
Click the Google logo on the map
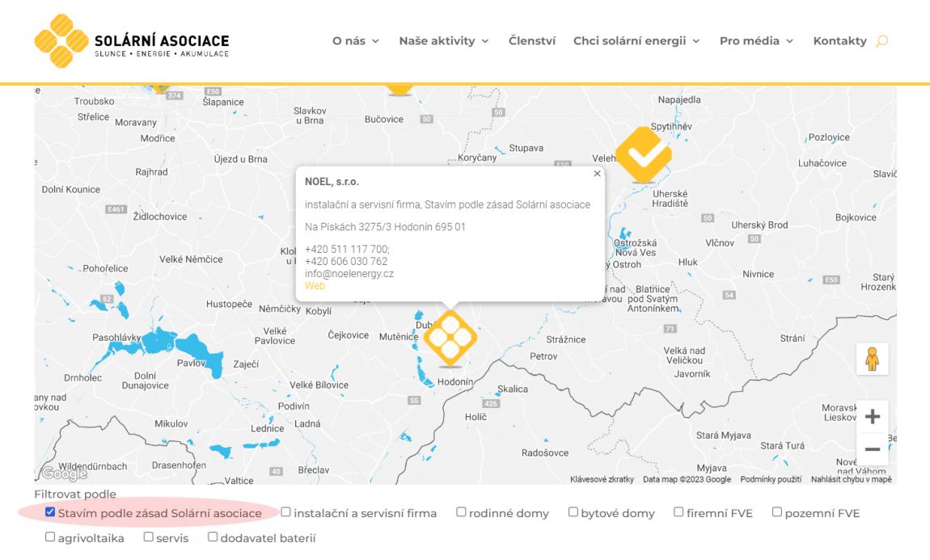tap(64, 474)
